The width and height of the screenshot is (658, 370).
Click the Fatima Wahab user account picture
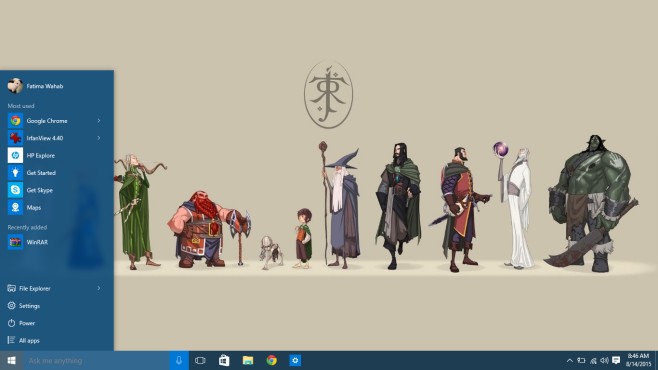(15, 86)
